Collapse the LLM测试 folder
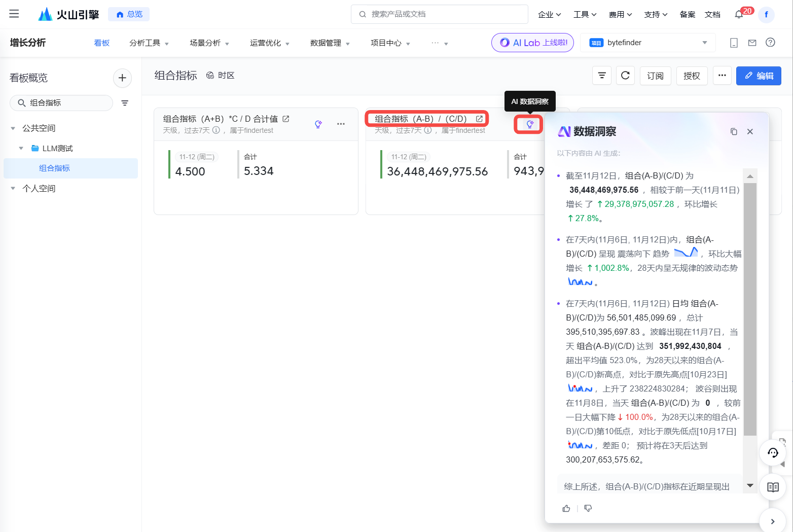Image resolution: width=793 pixels, height=532 pixels. (21, 149)
